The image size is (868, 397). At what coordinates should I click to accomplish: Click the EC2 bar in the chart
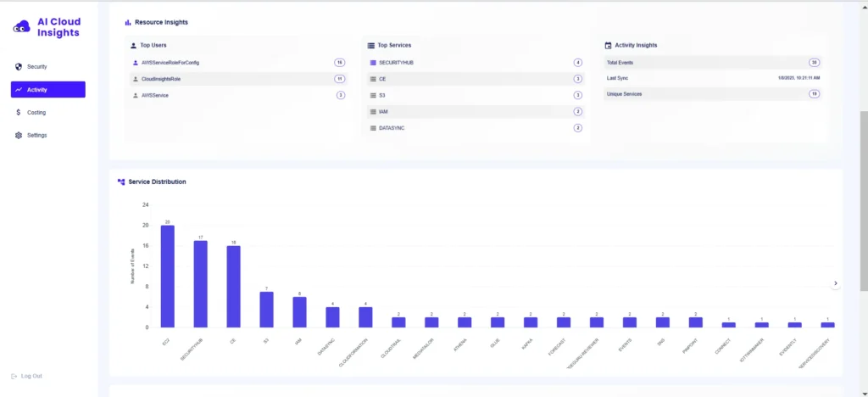pos(168,277)
